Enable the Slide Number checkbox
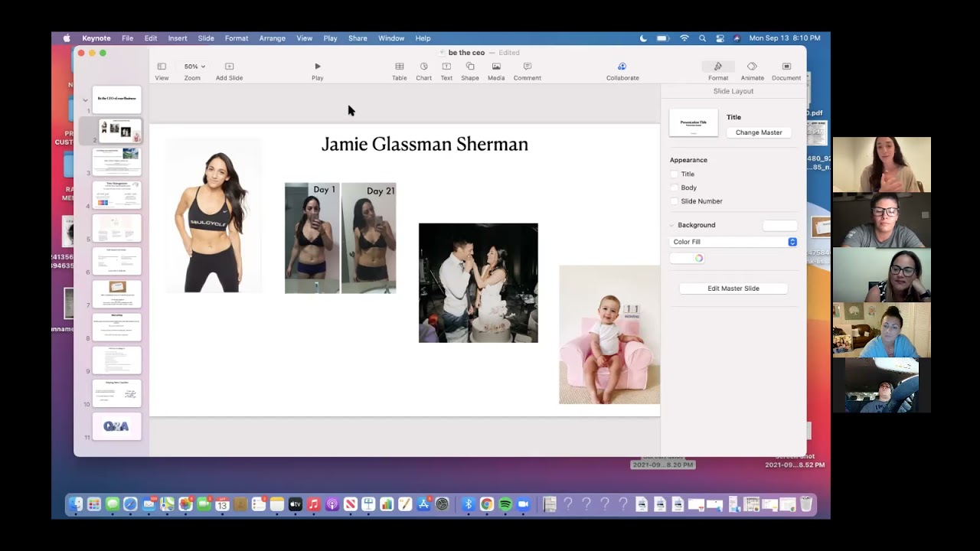Image resolution: width=980 pixels, height=551 pixels. (675, 201)
